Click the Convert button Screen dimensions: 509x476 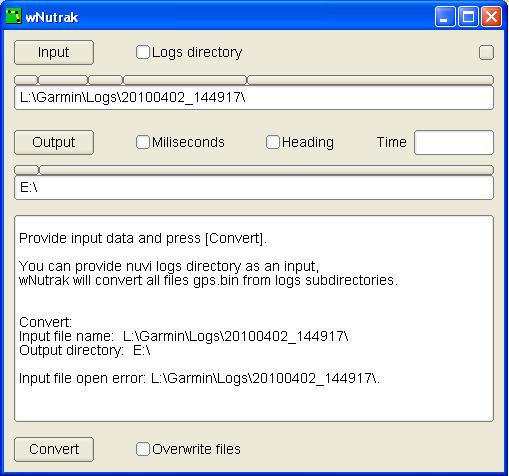[54, 449]
